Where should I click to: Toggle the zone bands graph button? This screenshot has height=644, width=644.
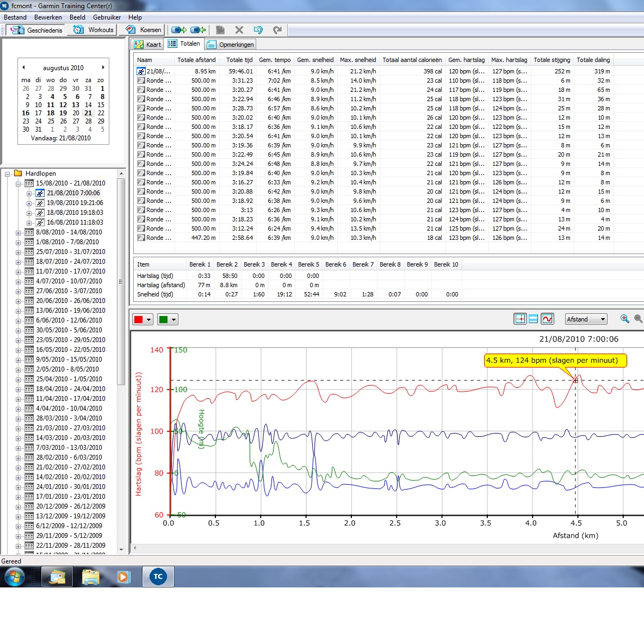click(x=533, y=319)
